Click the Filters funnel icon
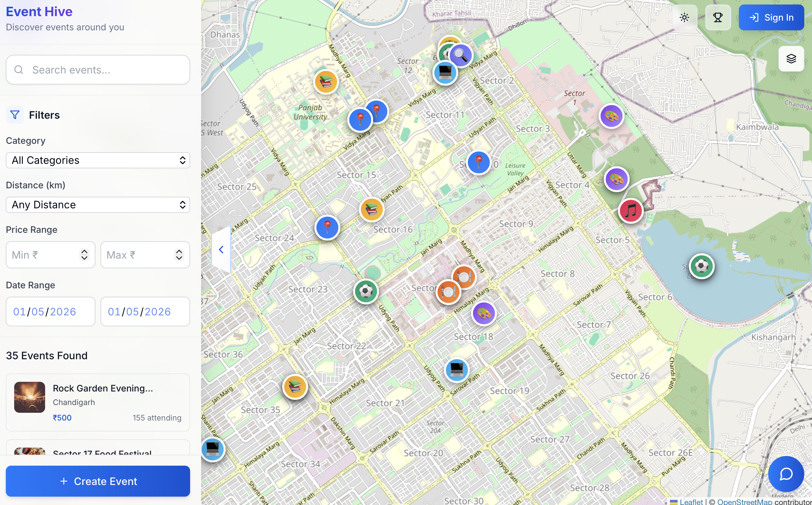Viewport: 812px width, 505px height. 15,115
